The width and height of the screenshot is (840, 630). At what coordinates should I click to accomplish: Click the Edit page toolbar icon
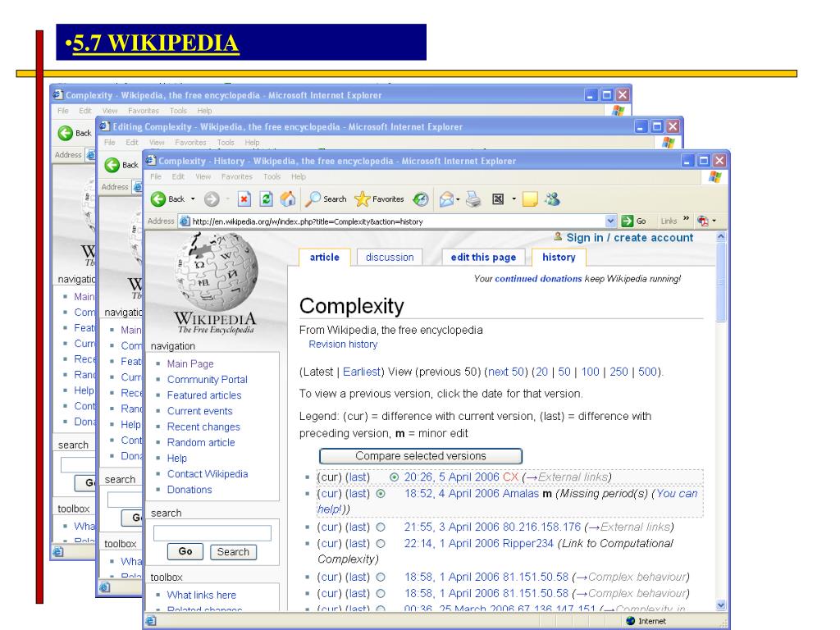498,199
